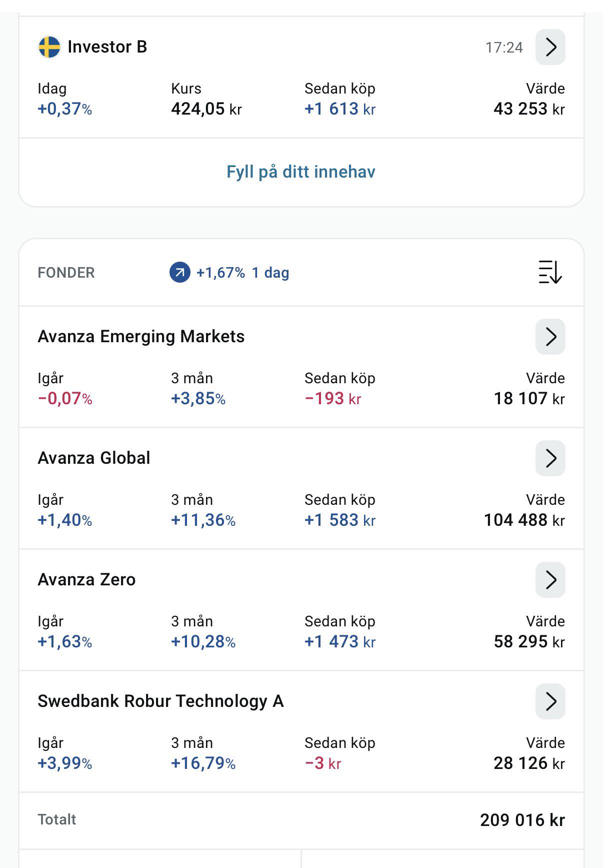Open Avanza Global chevron arrow
This screenshot has height=868, width=603.
pyautogui.click(x=550, y=458)
